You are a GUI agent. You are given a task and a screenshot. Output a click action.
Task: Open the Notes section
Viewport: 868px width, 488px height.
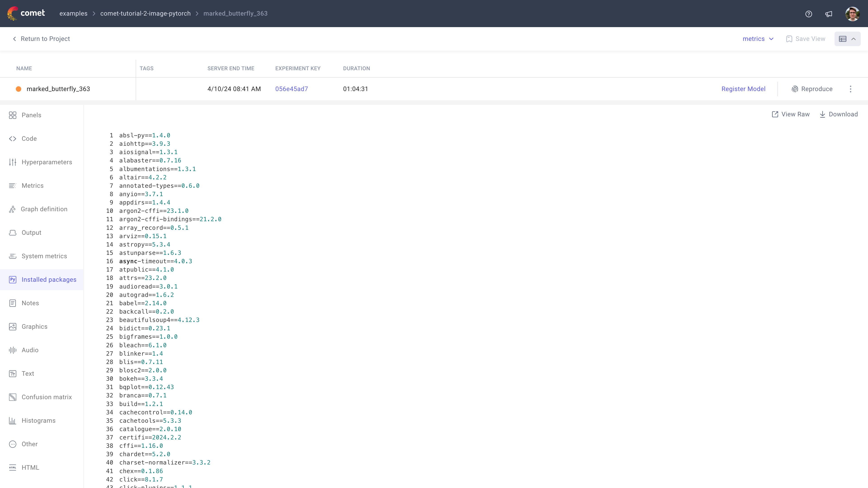pyautogui.click(x=30, y=303)
